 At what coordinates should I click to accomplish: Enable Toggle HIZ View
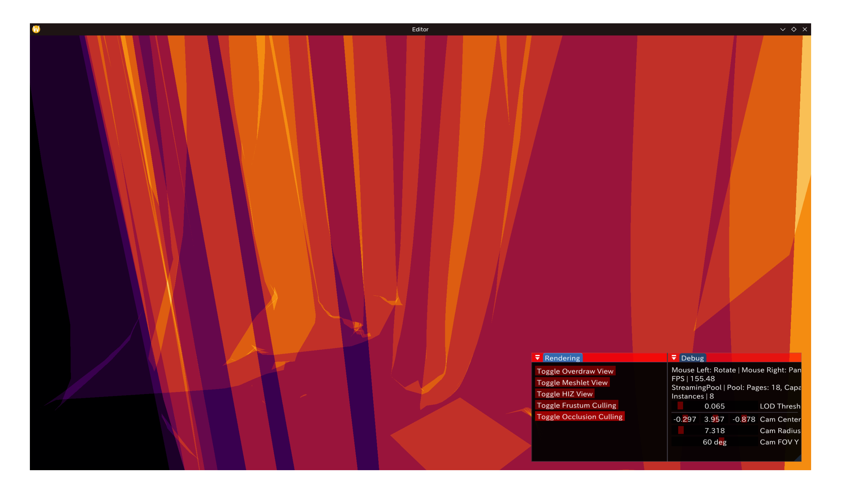564,394
